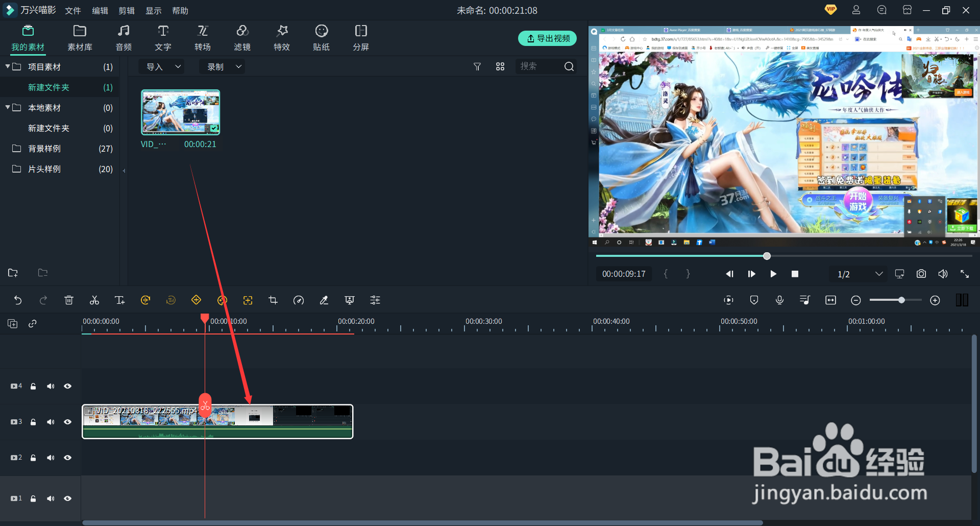Adjust preview volume speaker icon
Viewport: 980px width, 526px height.
(x=943, y=274)
